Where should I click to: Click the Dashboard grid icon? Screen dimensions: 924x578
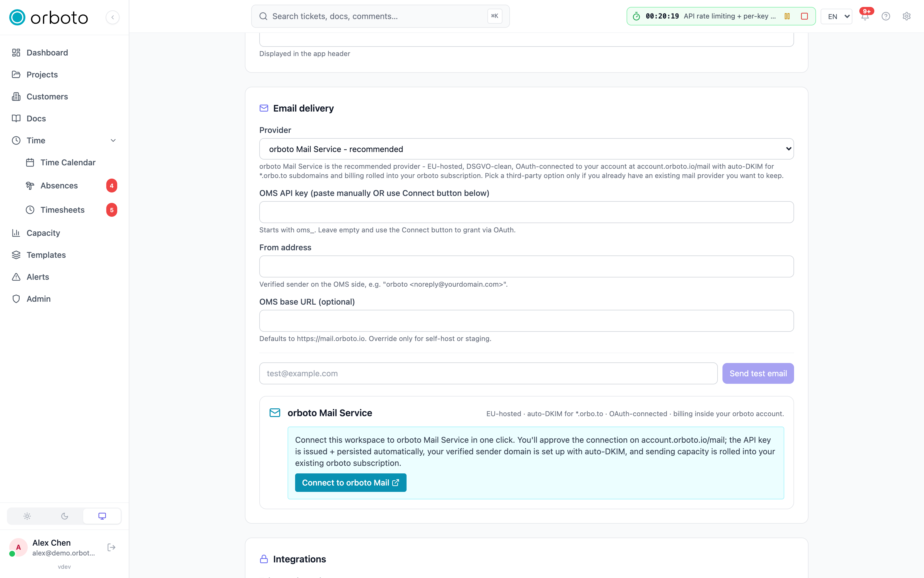[x=16, y=53]
